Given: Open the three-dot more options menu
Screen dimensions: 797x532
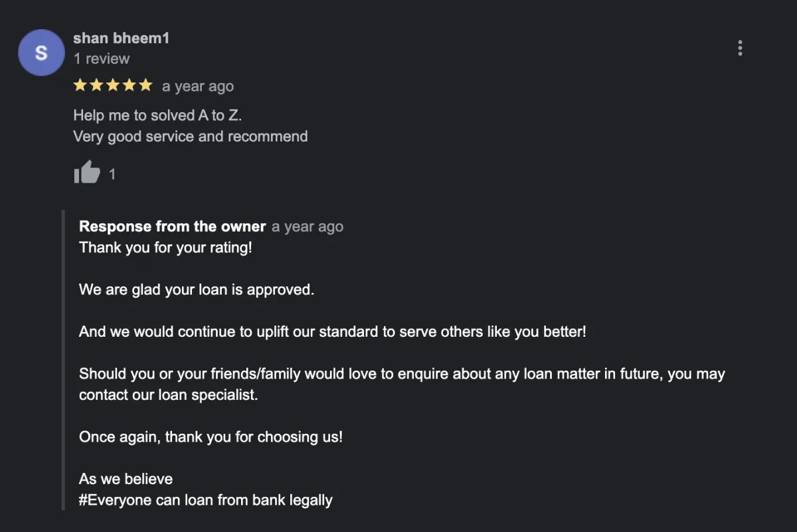Looking at the screenshot, I should (740, 48).
